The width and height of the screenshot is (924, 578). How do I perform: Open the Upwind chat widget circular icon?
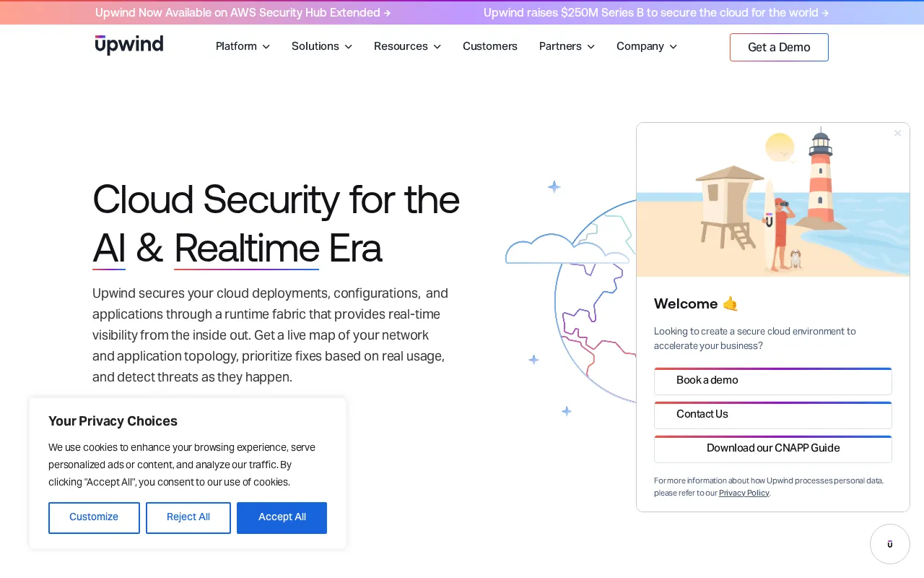point(889,544)
